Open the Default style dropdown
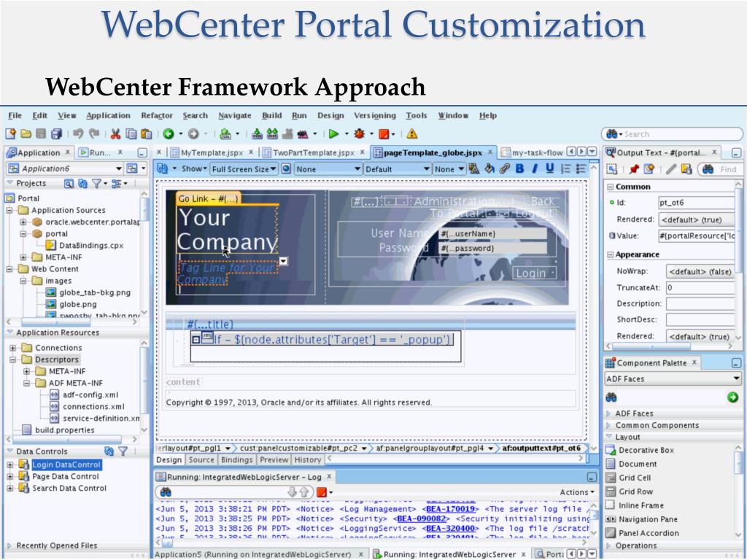This screenshot has width=747, height=560. pyautogui.click(x=398, y=168)
